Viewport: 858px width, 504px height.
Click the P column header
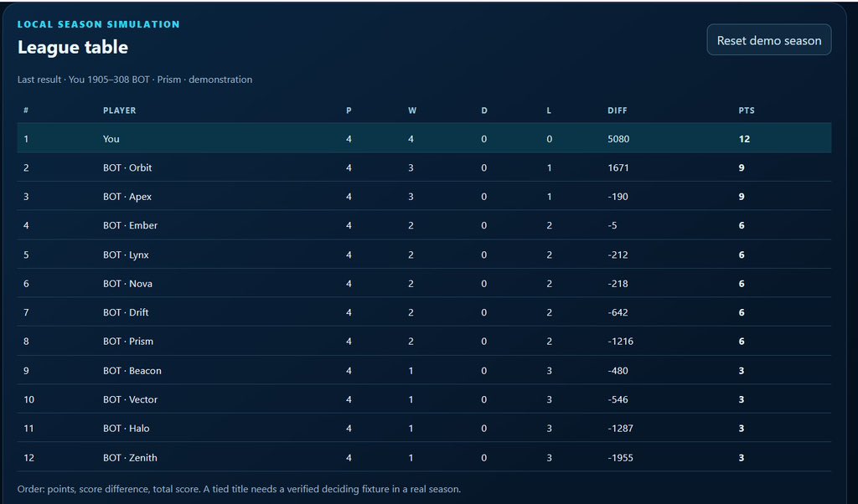(x=349, y=111)
